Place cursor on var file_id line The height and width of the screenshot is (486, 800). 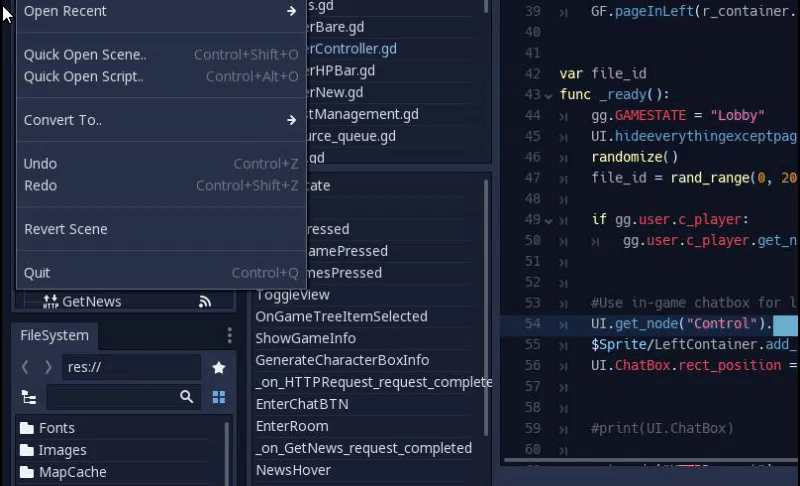coord(603,74)
